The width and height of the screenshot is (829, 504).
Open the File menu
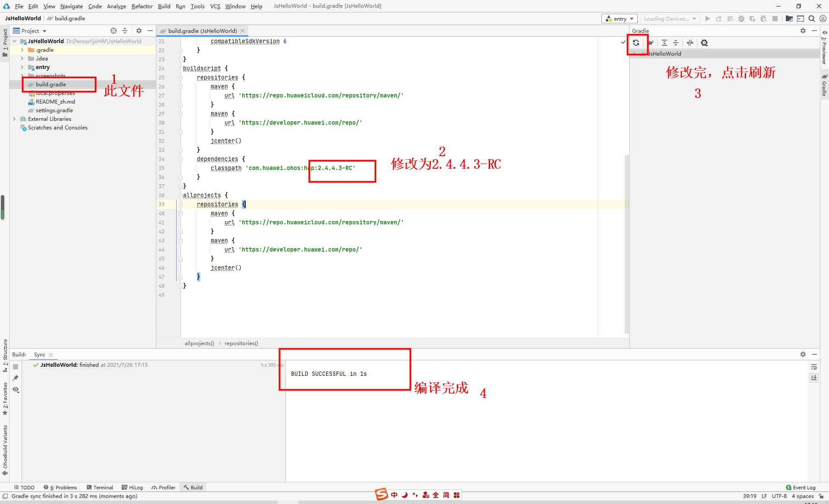tap(19, 6)
